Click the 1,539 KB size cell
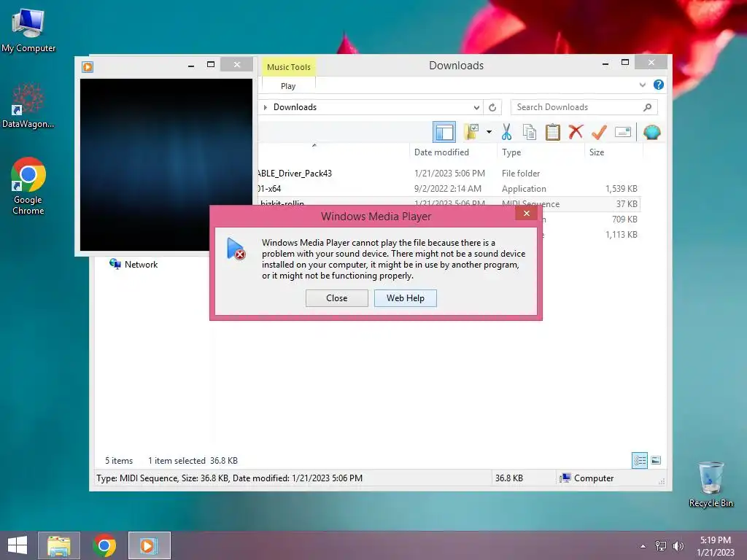 [622, 189]
